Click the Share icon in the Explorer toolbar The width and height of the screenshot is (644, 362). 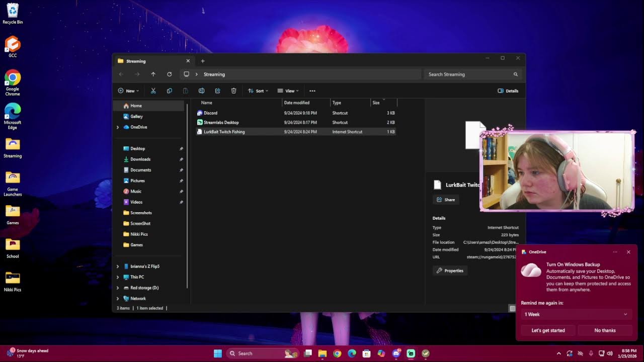217,91
